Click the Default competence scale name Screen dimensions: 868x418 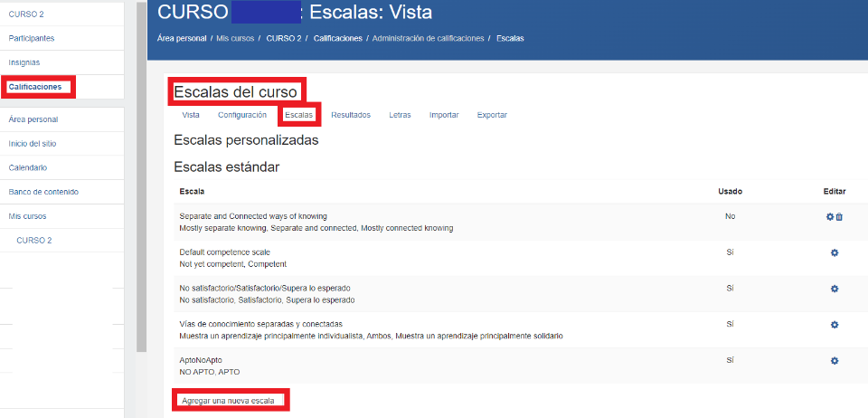click(x=225, y=252)
